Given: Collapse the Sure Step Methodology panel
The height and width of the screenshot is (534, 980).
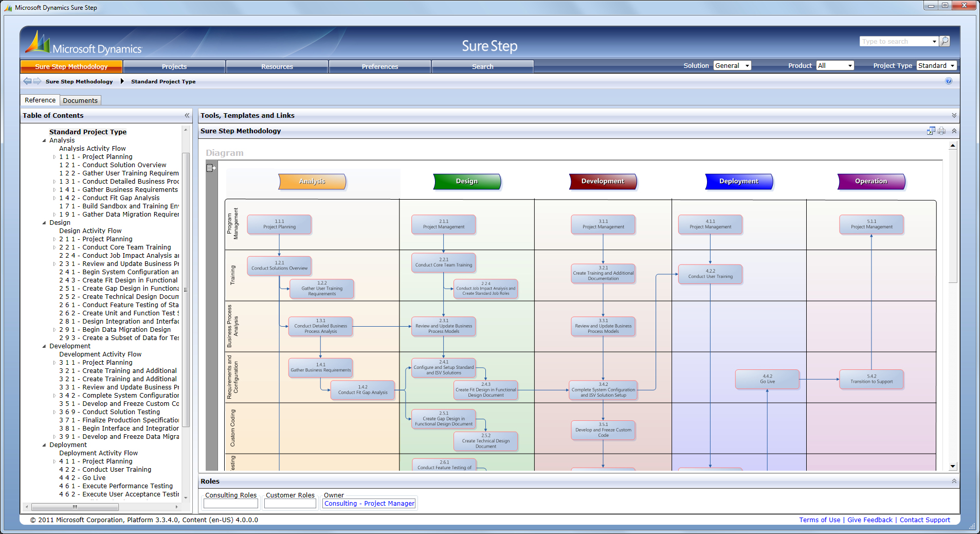Looking at the screenshot, I should pos(954,131).
